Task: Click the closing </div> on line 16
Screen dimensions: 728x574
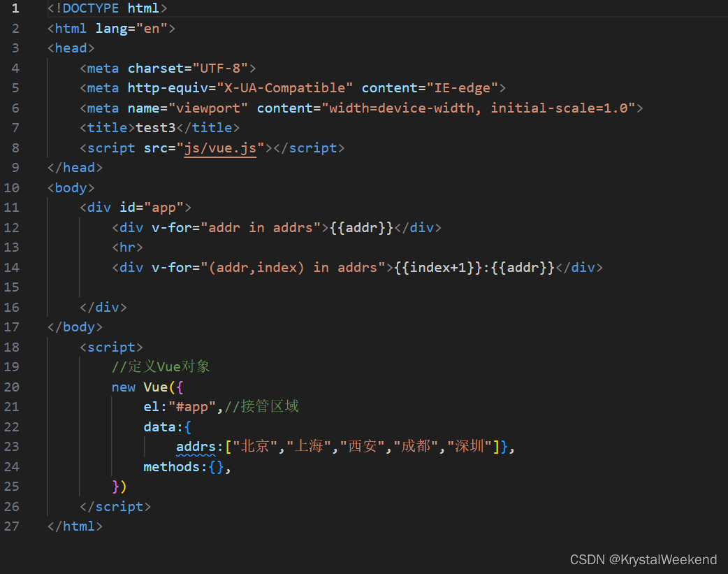Action: coord(103,307)
